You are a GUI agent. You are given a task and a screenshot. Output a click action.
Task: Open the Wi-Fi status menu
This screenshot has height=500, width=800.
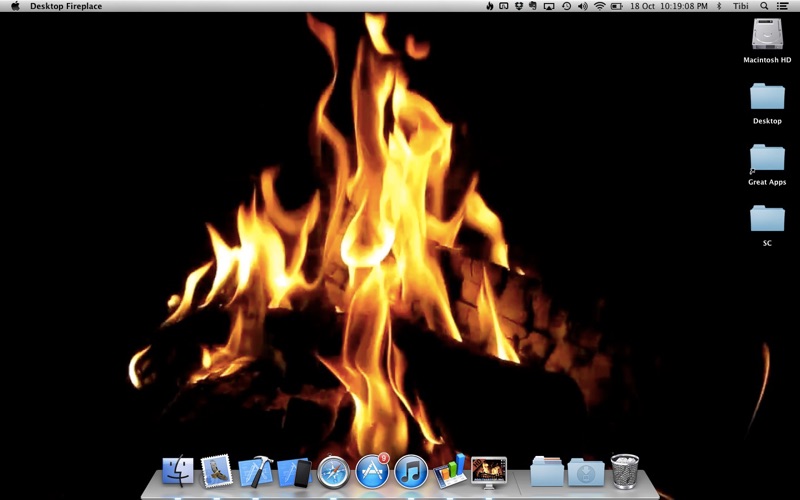[600, 6]
